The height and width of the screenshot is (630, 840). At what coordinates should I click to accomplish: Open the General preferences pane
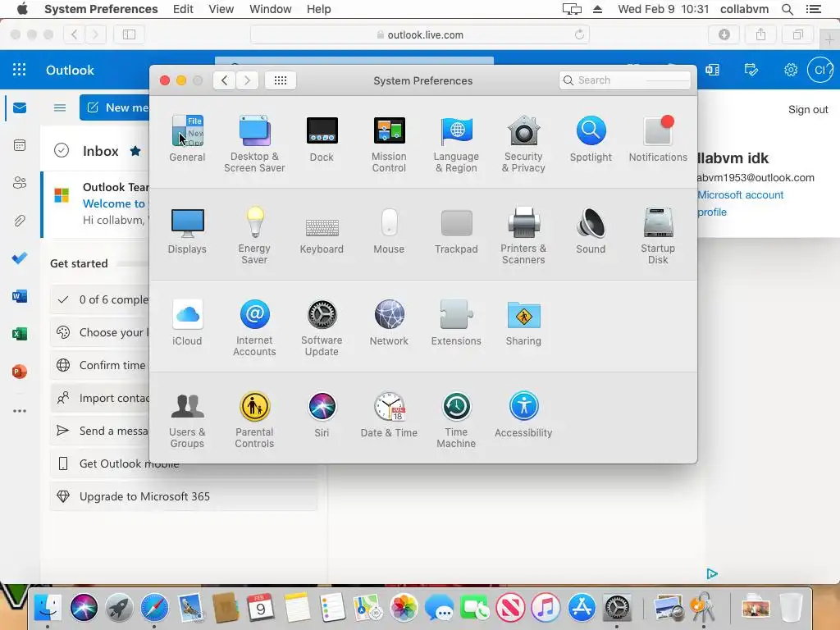pyautogui.click(x=187, y=138)
